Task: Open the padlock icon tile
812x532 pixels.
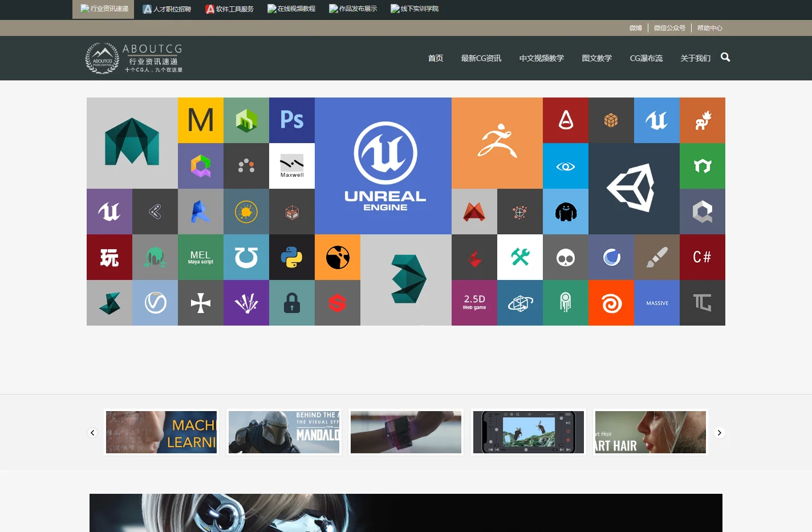Action: click(x=292, y=303)
